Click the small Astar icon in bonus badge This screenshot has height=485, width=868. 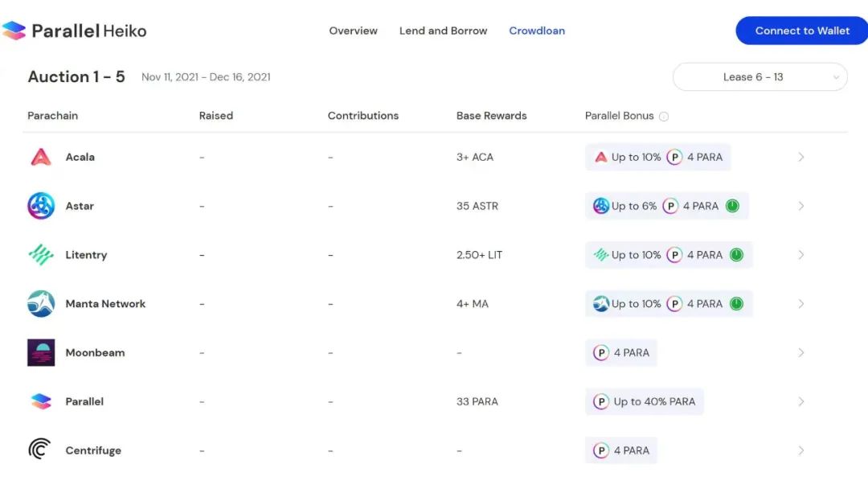tap(600, 206)
